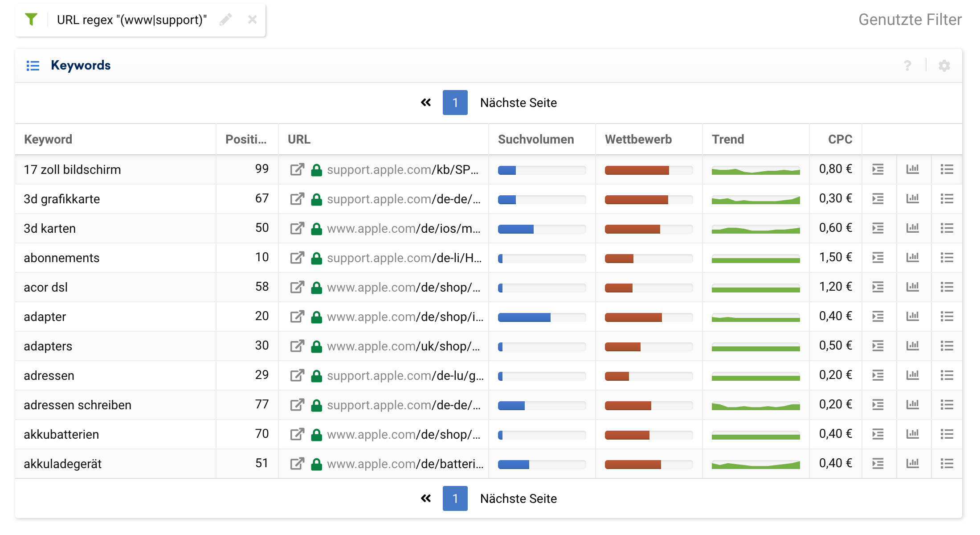Open SERP view icon for 3d karten
980x535 pixels.
[878, 228]
